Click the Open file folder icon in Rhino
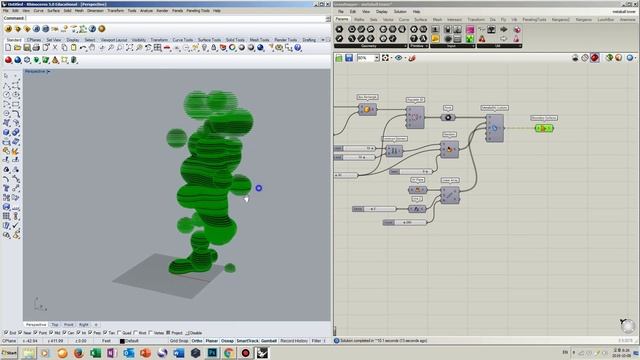This screenshot has width=640, height=360. tap(17, 48)
